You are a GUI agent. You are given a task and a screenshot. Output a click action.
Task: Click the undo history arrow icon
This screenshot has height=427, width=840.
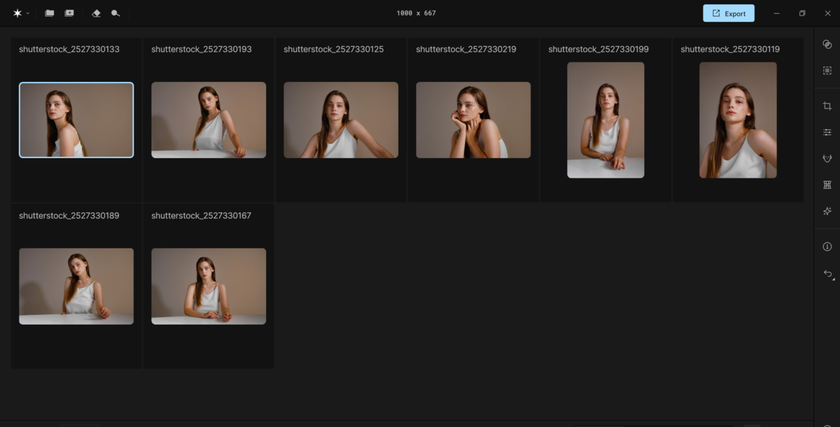tap(828, 274)
